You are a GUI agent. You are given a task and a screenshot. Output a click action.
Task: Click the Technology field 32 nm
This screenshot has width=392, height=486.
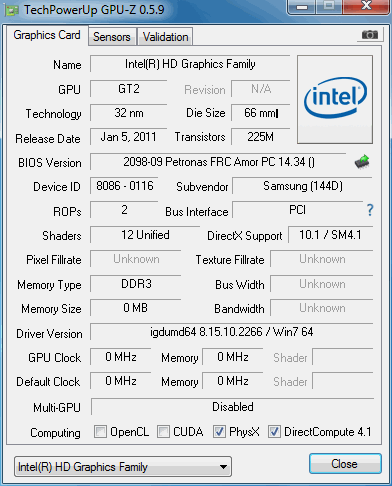pos(129,113)
